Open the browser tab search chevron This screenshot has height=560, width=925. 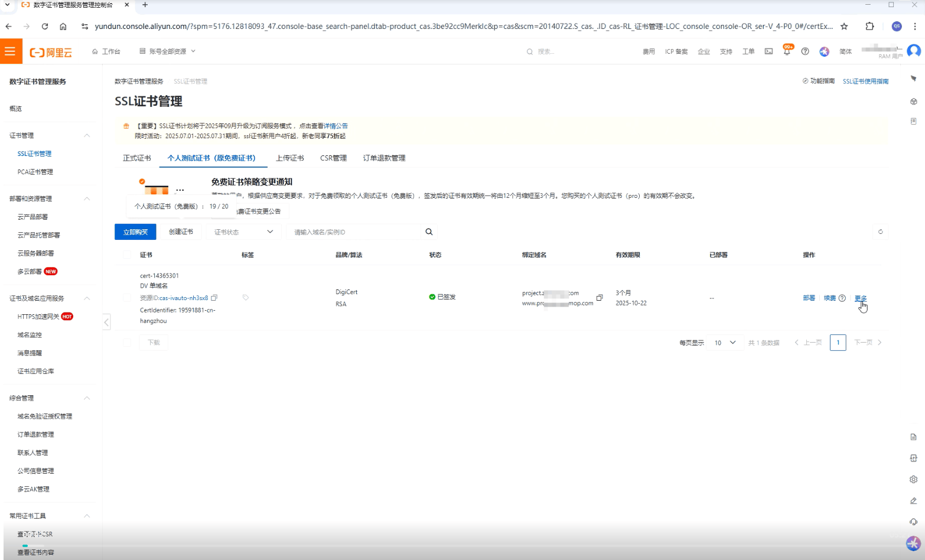click(8, 5)
